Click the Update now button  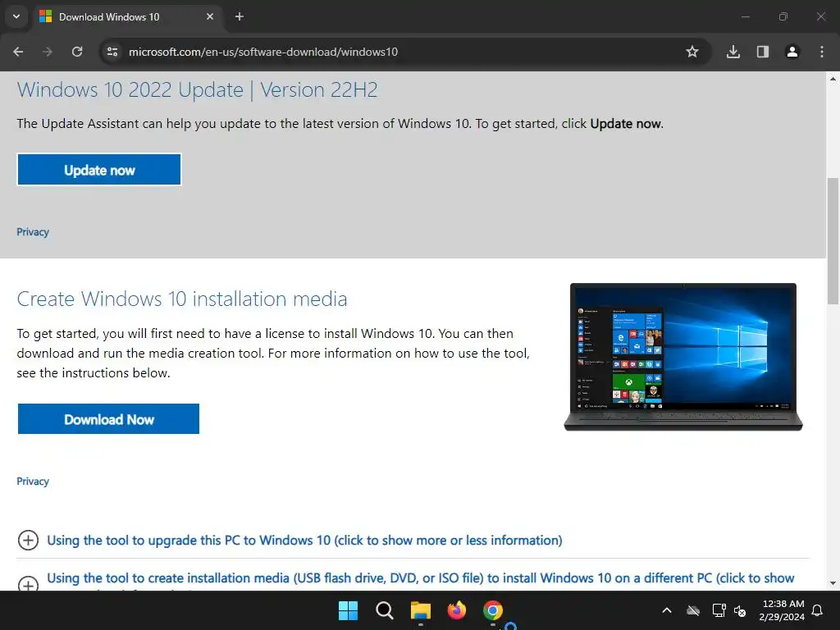tap(99, 170)
